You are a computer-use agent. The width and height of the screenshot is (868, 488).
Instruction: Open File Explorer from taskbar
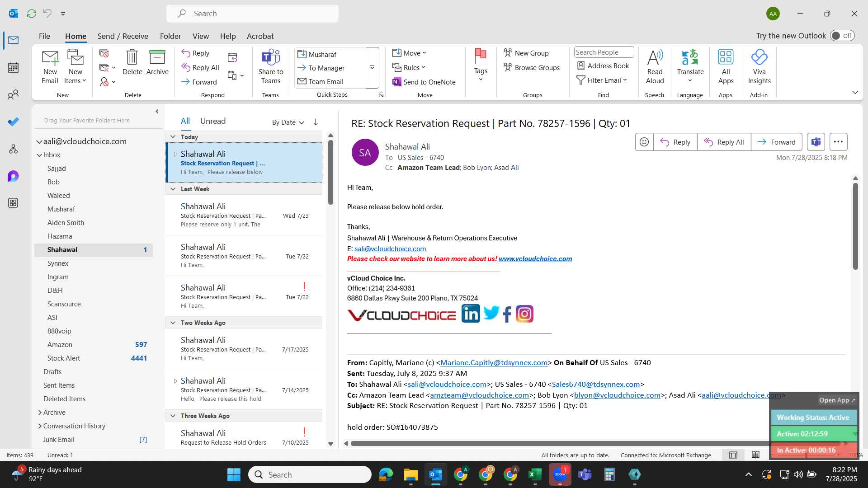pyautogui.click(x=410, y=474)
